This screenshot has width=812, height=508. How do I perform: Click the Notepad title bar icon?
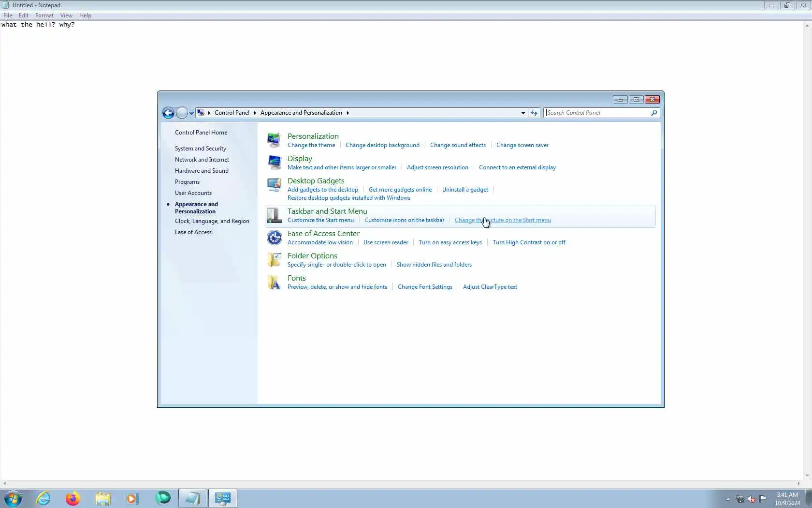pos(5,5)
